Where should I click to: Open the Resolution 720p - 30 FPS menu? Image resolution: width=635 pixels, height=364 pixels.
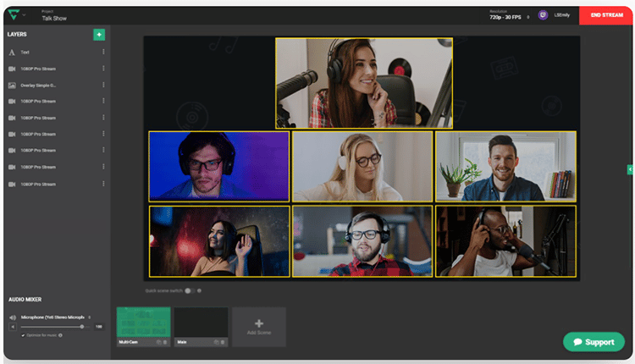click(506, 17)
